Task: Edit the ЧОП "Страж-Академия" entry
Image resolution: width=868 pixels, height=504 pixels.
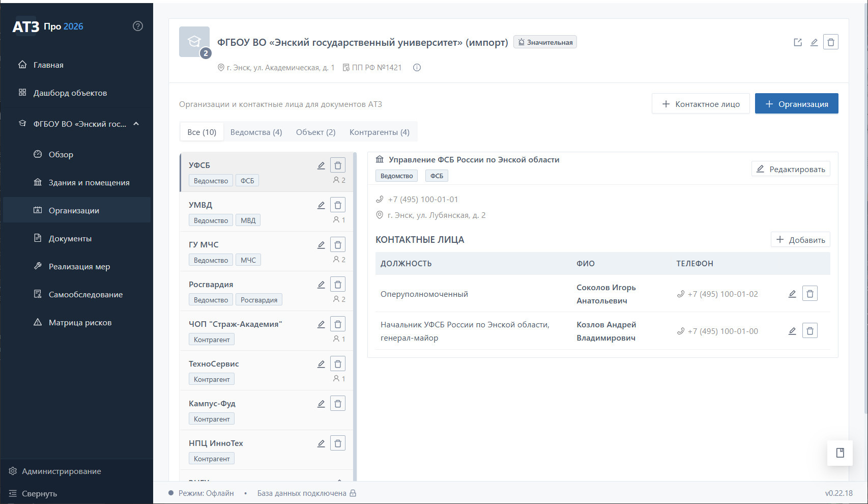Action: click(321, 324)
